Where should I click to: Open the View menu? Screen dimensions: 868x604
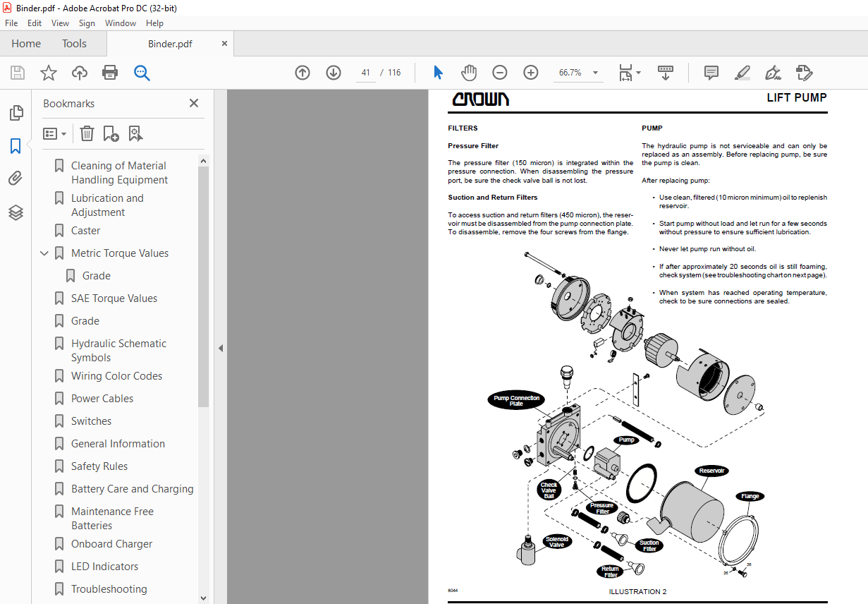tap(60, 23)
